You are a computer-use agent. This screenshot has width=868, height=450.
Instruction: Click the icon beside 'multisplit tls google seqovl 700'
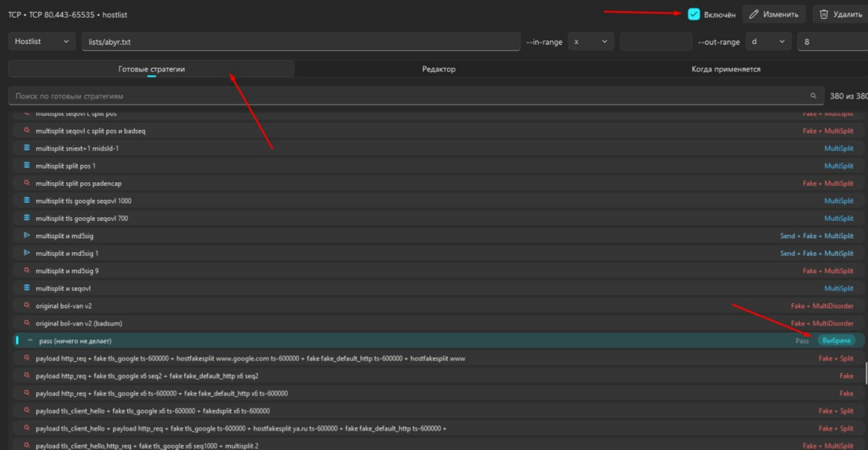(26, 218)
